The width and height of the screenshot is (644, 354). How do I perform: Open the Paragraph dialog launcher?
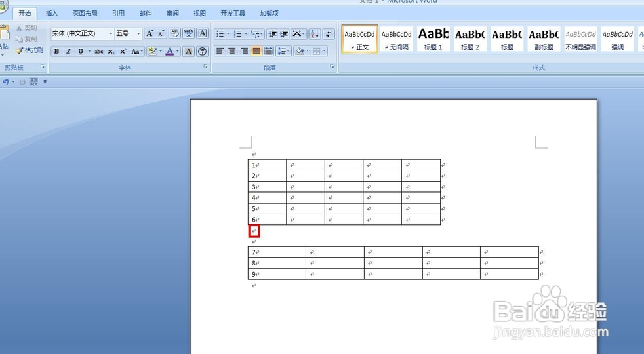tap(332, 66)
